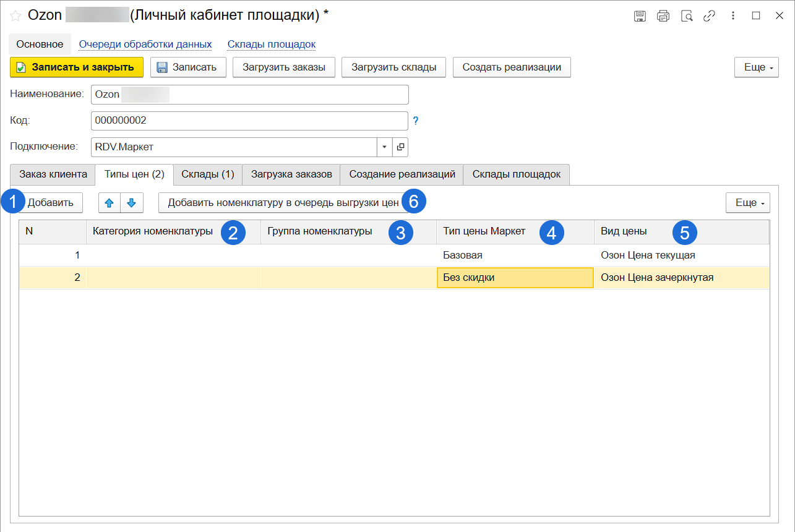Move row down with blue arrow

pos(131,202)
